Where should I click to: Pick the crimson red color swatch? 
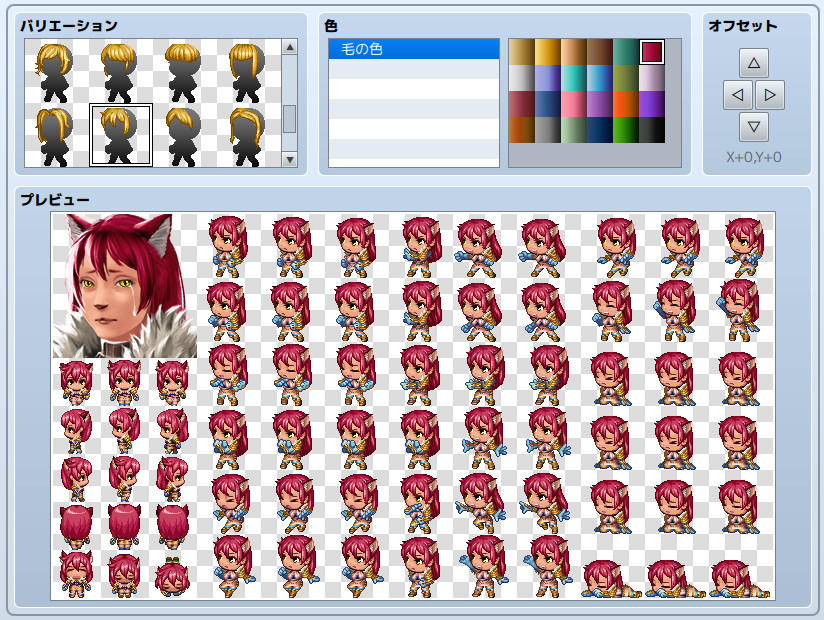652,51
